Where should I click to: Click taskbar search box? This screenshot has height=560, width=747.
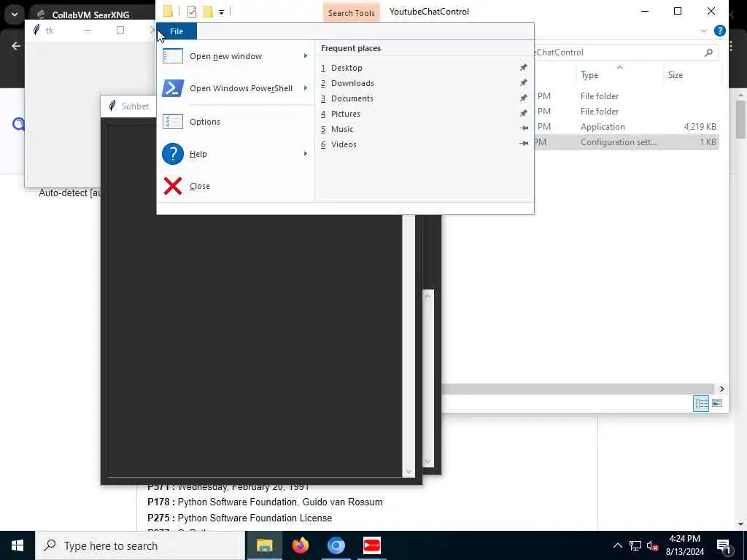(x=140, y=545)
